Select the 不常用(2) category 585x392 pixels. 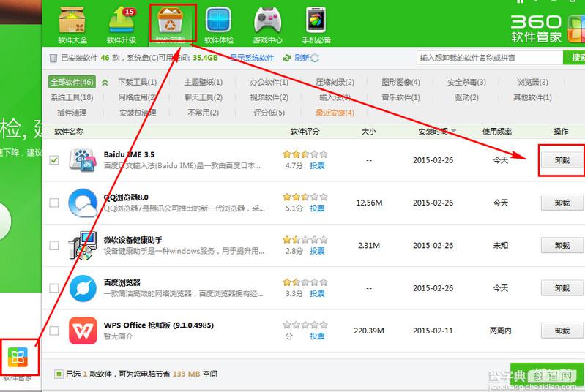(204, 113)
